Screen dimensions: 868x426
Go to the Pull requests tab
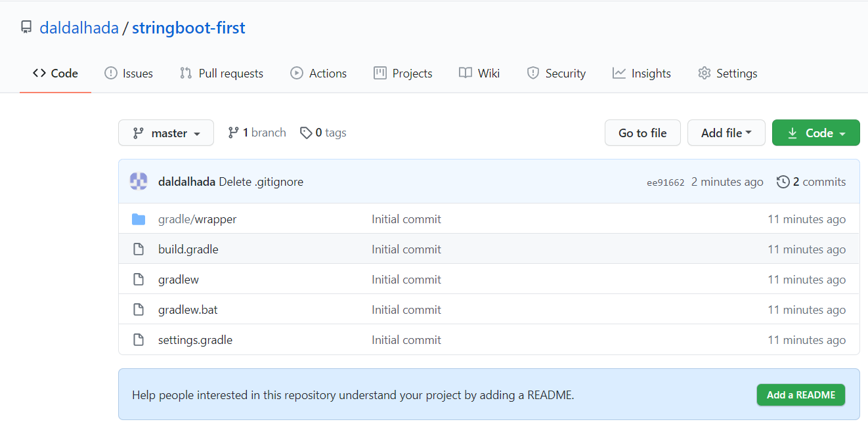pos(221,74)
